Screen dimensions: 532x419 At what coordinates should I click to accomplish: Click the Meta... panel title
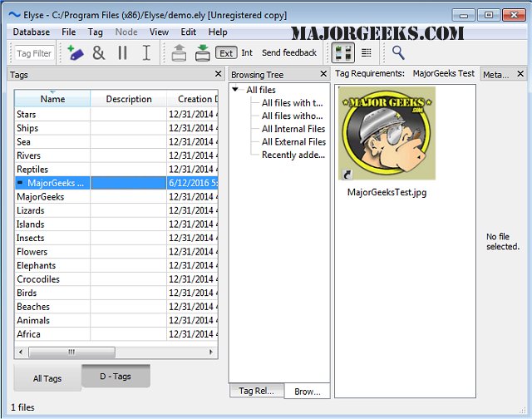495,75
